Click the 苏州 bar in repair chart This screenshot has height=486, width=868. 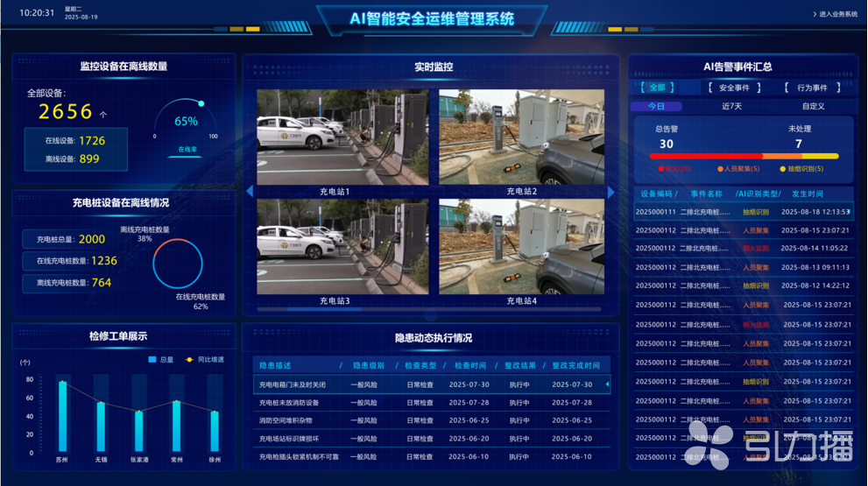coord(62,416)
